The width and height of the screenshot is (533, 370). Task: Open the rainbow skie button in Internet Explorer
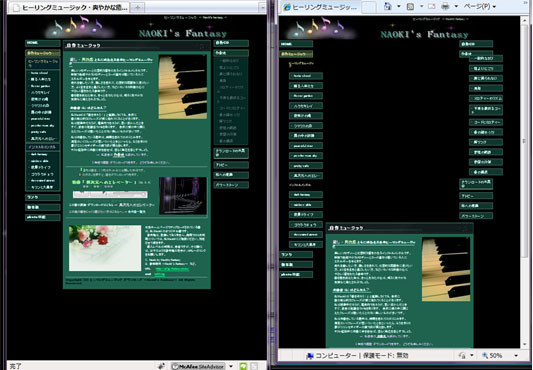click(306, 204)
